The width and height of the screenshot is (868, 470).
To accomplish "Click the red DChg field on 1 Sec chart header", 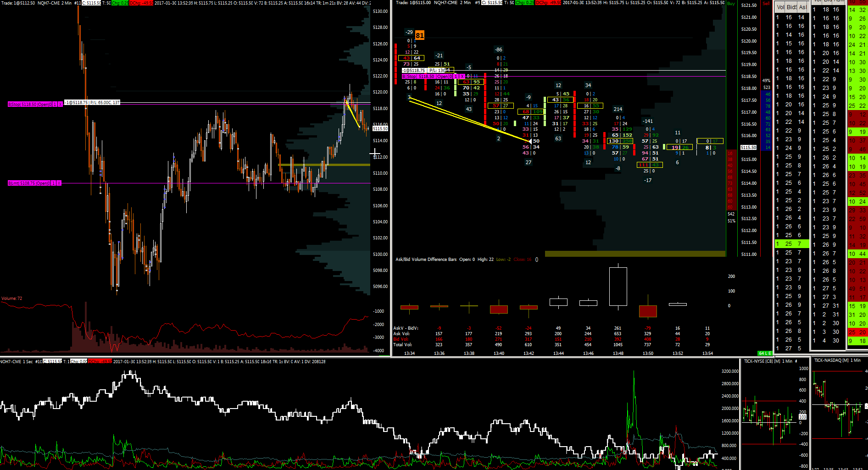I will [x=100, y=362].
